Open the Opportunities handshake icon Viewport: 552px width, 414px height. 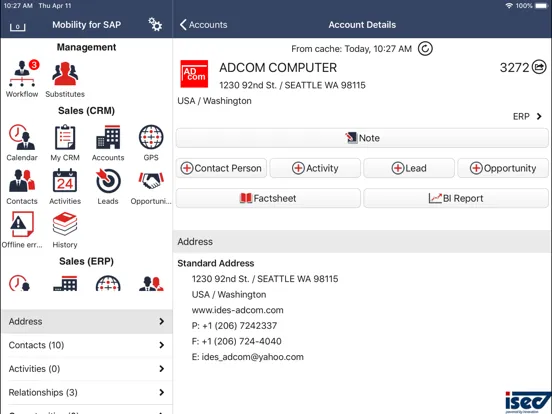(151, 181)
